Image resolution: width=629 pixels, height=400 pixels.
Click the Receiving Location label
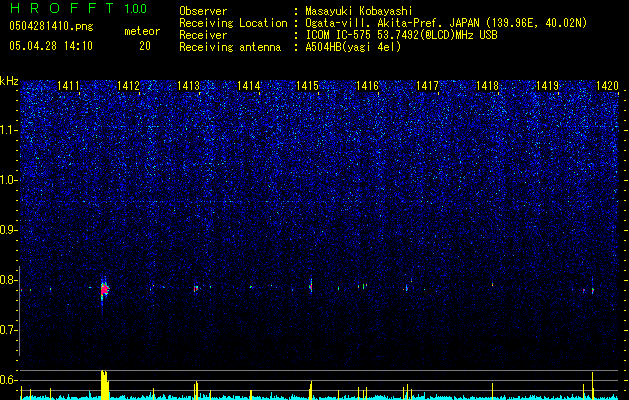coord(233,23)
